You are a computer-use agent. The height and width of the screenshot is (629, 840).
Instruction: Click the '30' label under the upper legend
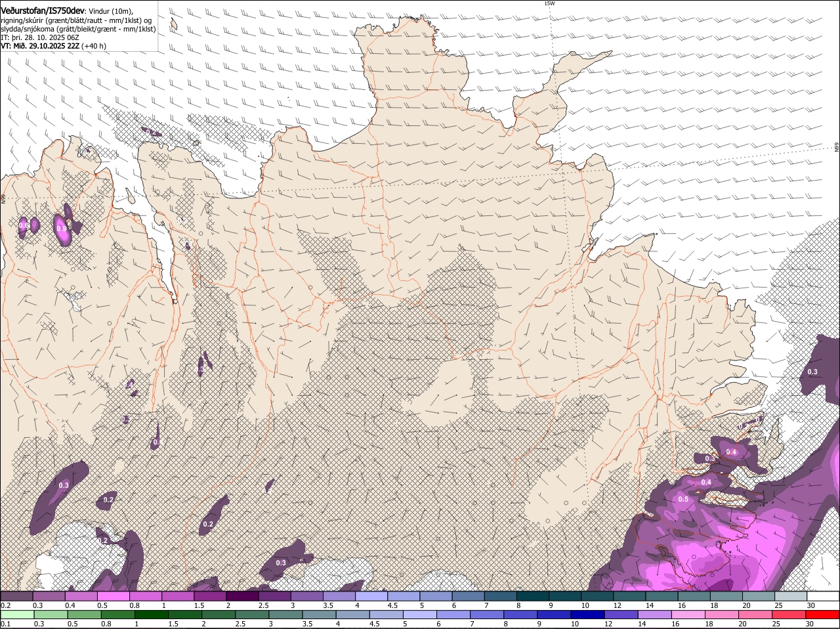811,605
